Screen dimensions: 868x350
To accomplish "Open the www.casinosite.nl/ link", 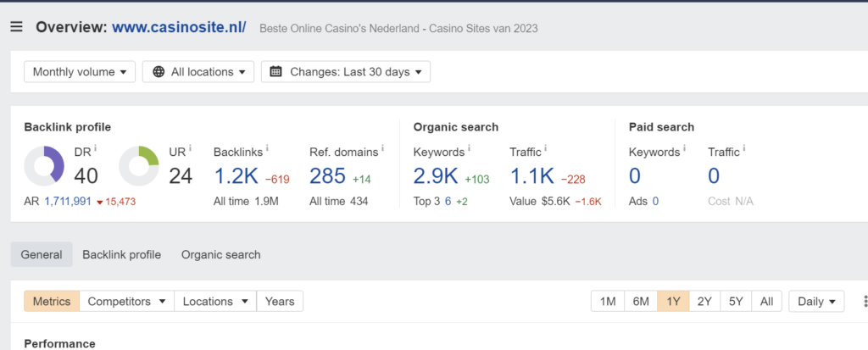I will point(179,27).
